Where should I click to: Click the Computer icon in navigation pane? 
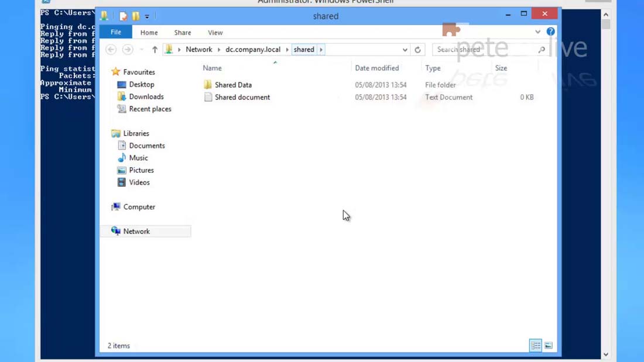click(x=116, y=207)
